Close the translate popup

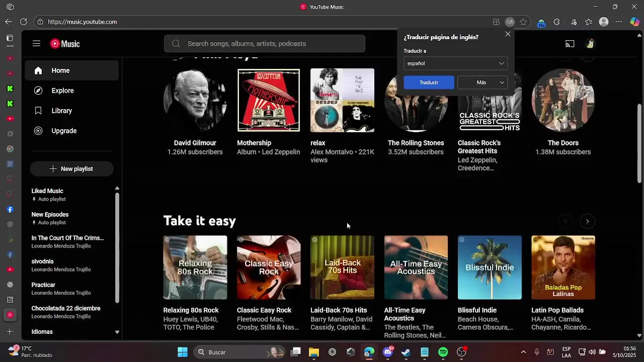point(508,34)
